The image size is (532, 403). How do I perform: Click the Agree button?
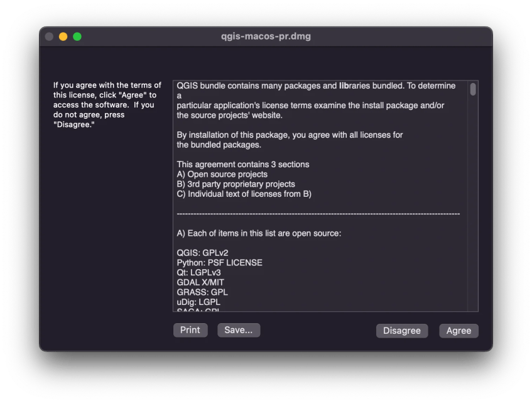coord(459,331)
